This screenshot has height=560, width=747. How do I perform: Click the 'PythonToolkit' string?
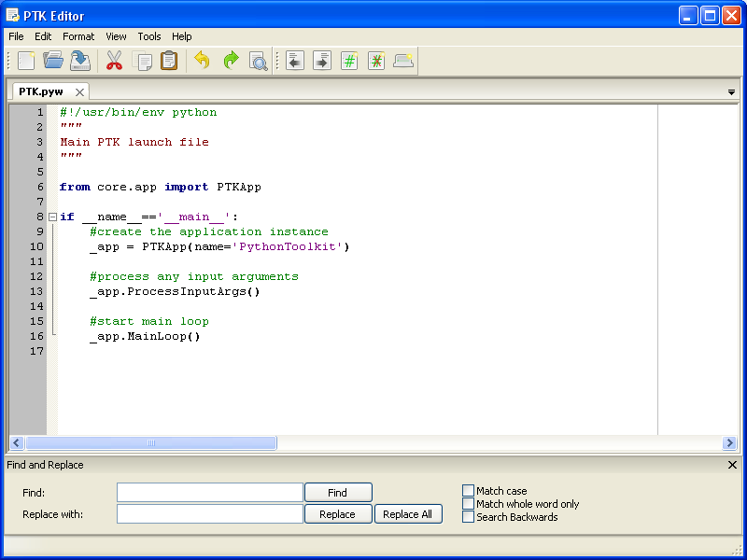(x=288, y=246)
